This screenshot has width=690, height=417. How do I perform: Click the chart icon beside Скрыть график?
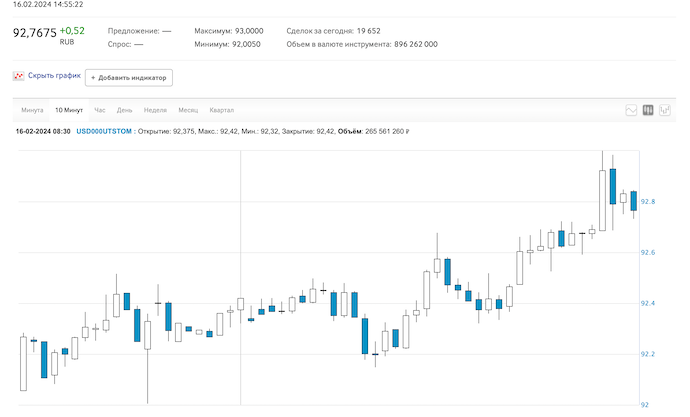pos(18,76)
